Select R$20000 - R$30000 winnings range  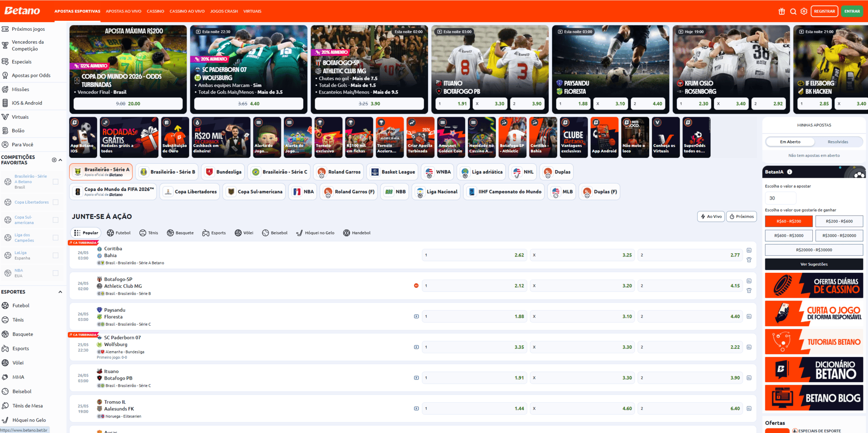tap(814, 250)
